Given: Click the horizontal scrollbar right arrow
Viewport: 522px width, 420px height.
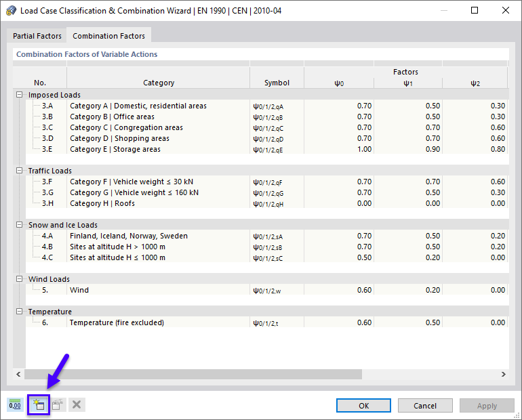Looking at the screenshot, I should point(503,375).
